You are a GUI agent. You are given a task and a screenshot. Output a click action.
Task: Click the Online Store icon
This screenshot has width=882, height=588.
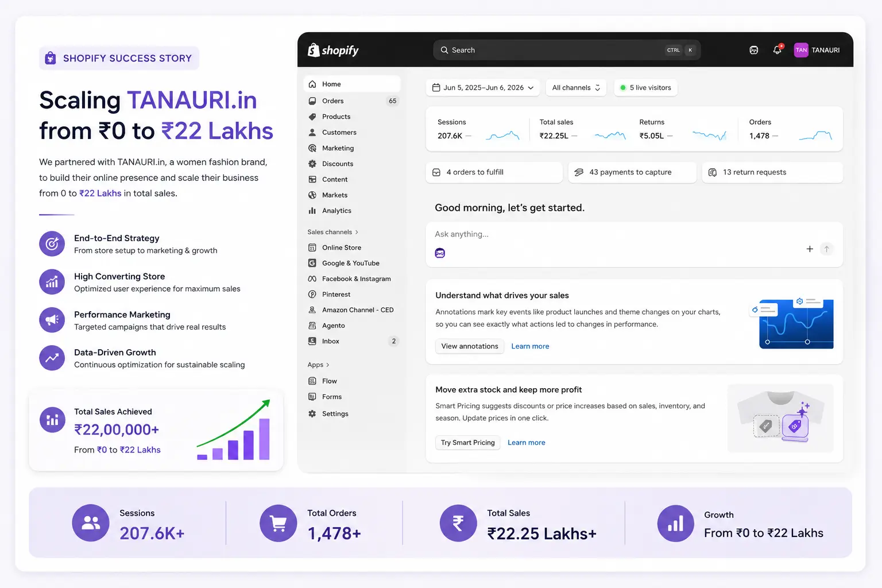pos(312,247)
